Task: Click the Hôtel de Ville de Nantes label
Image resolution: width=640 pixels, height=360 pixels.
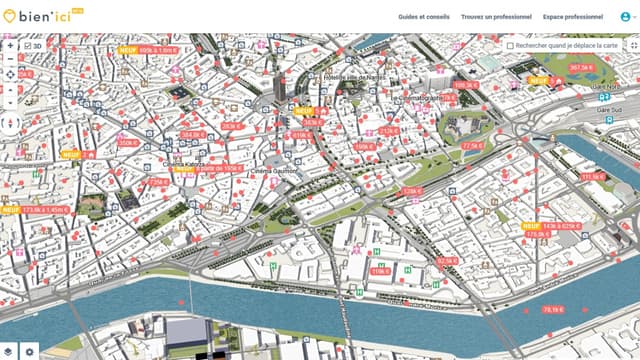Action: (x=354, y=77)
